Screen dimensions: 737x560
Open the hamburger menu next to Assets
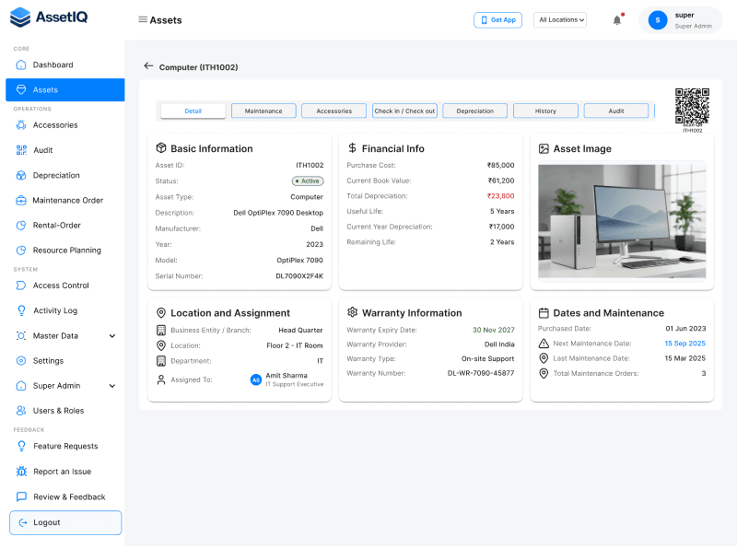pos(143,19)
